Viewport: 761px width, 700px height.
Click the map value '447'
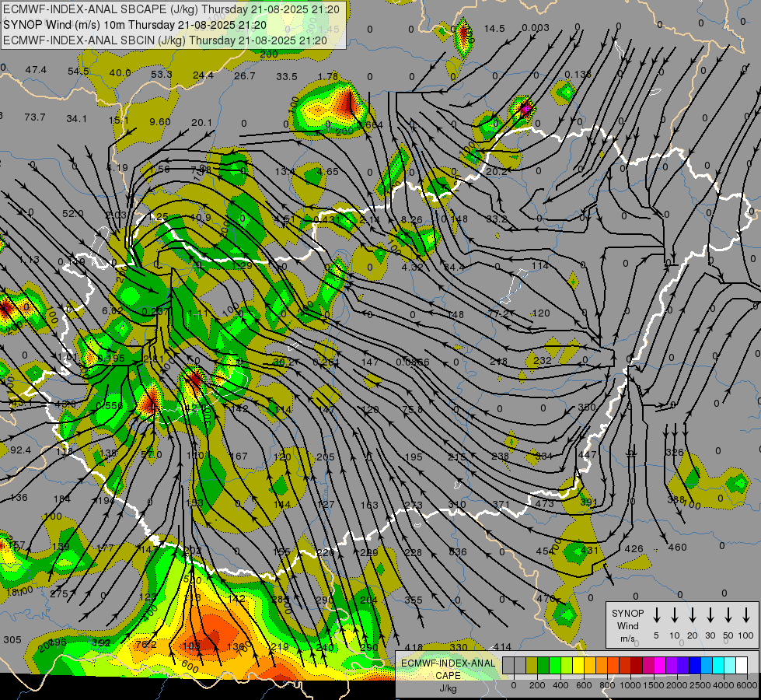[x=587, y=455]
